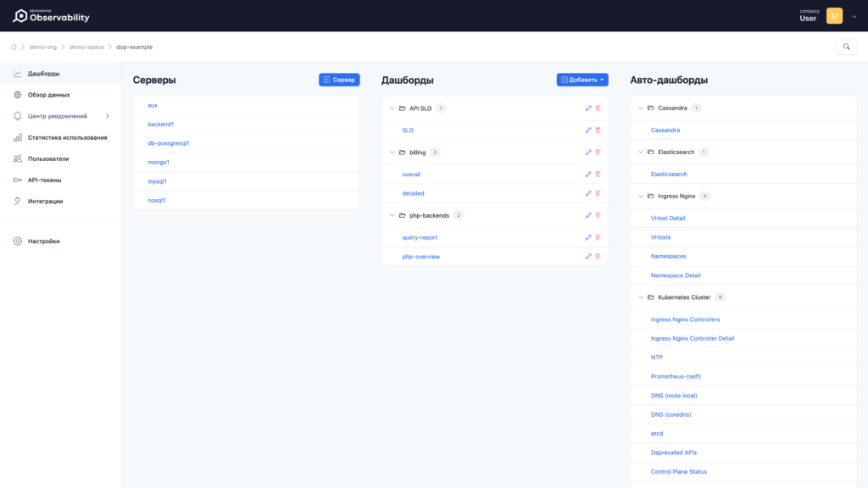Viewport: 868px width, 488px height.
Task: Collapse the Kubernetes Cluster group
Action: click(642, 297)
